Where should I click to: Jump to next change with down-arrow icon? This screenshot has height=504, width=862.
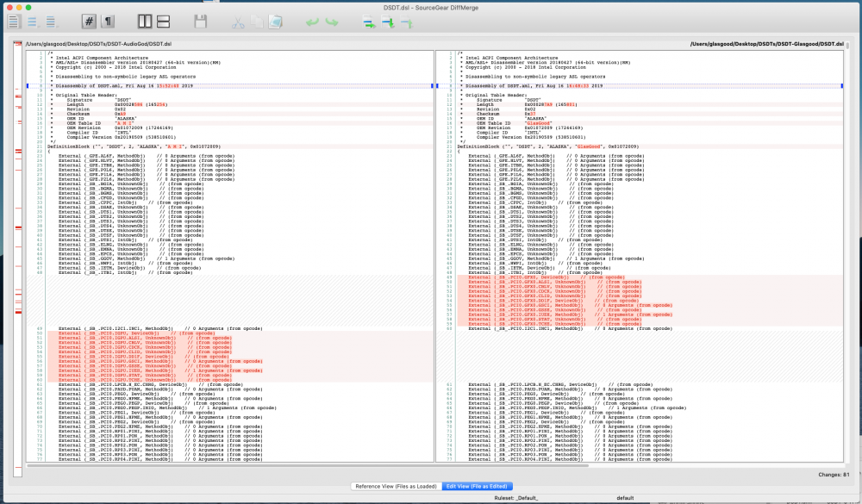(388, 22)
